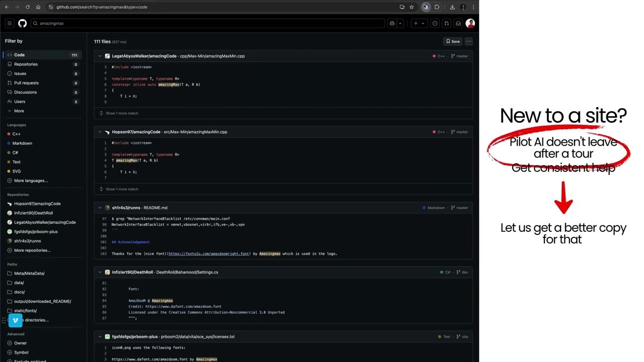Viewport: 644px width, 362px height.
Task: Open GitHub Copilot chat icon in header
Action: tap(392, 23)
